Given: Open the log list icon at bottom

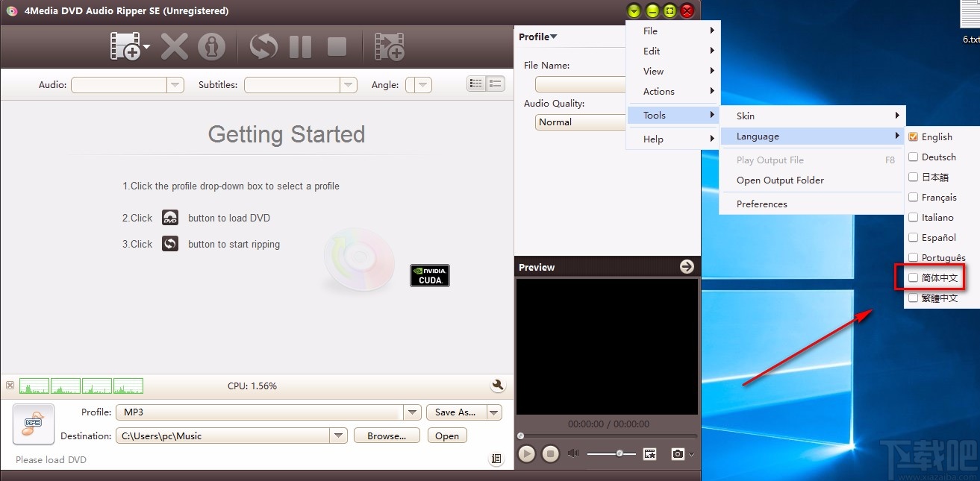Looking at the screenshot, I should 496,459.
